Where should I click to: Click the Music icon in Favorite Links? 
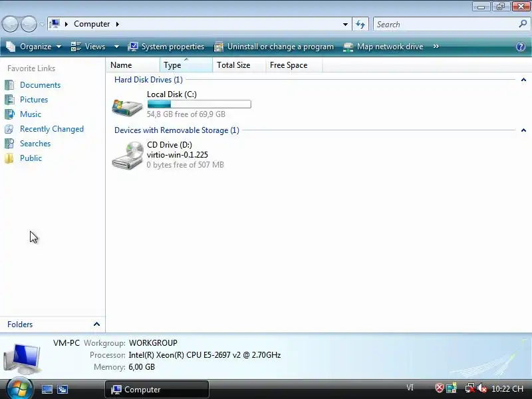coord(9,114)
